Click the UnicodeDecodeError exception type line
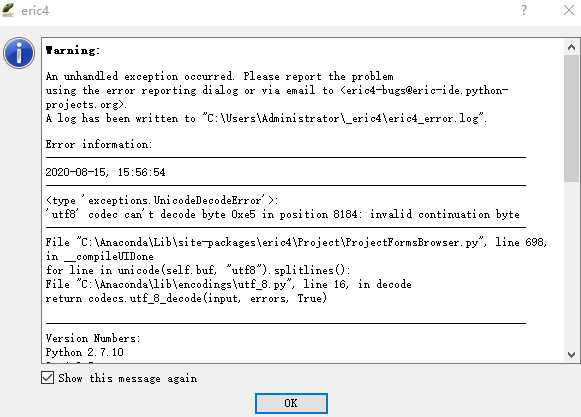Image resolution: width=581 pixels, height=417 pixels. pos(162,200)
